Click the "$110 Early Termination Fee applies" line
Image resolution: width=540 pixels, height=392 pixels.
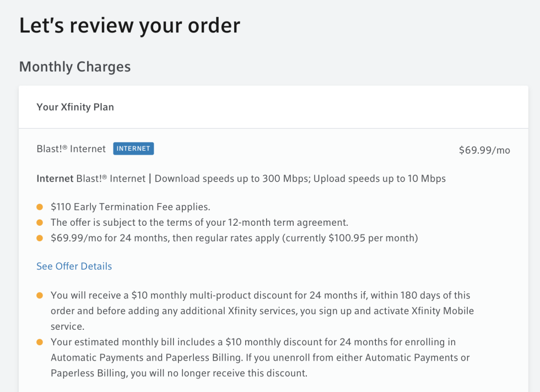coord(130,207)
